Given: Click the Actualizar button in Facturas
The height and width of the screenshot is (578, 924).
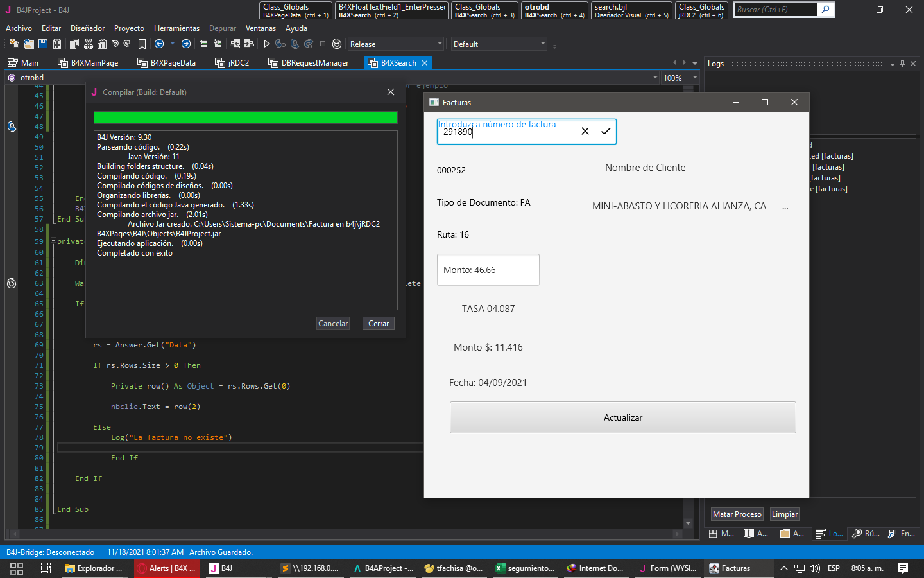Looking at the screenshot, I should tap(622, 417).
